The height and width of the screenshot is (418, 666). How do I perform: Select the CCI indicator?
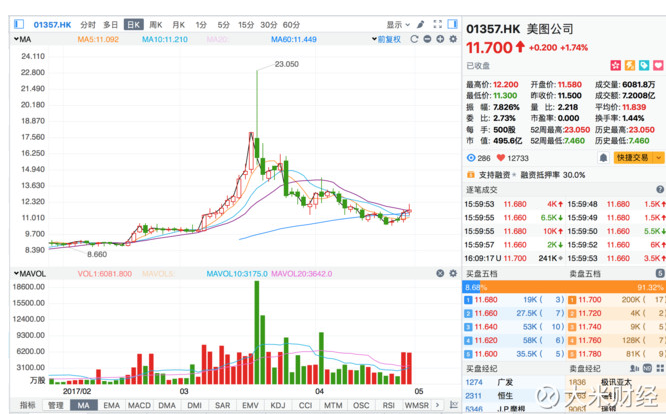pos(305,405)
